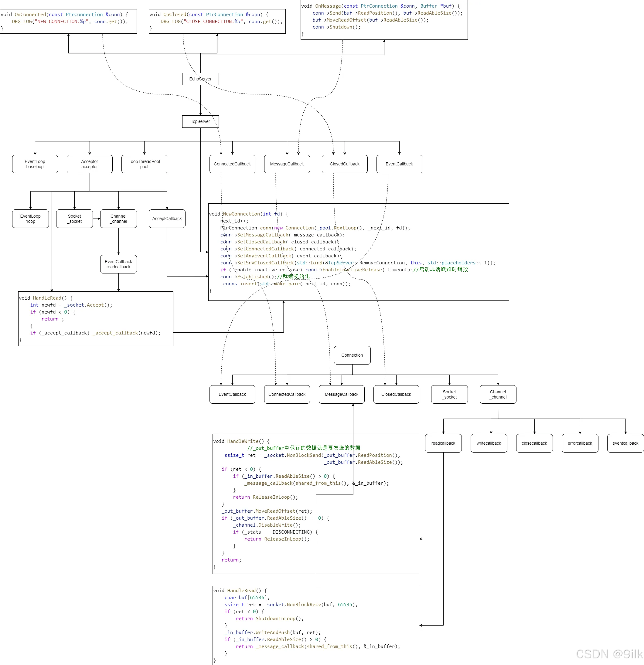Click the EventCallback readcallback box
Viewport: 644px width, 665px height.
point(118,264)
